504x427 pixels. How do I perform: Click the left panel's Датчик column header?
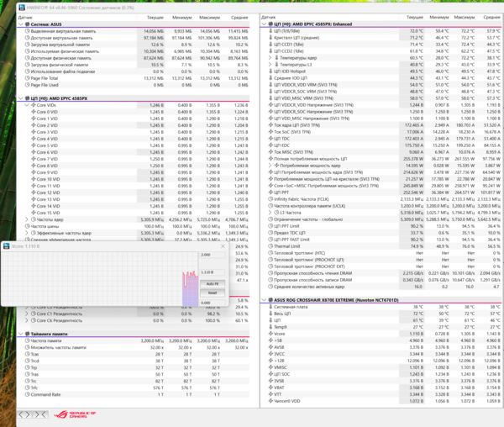coord(77,18)
